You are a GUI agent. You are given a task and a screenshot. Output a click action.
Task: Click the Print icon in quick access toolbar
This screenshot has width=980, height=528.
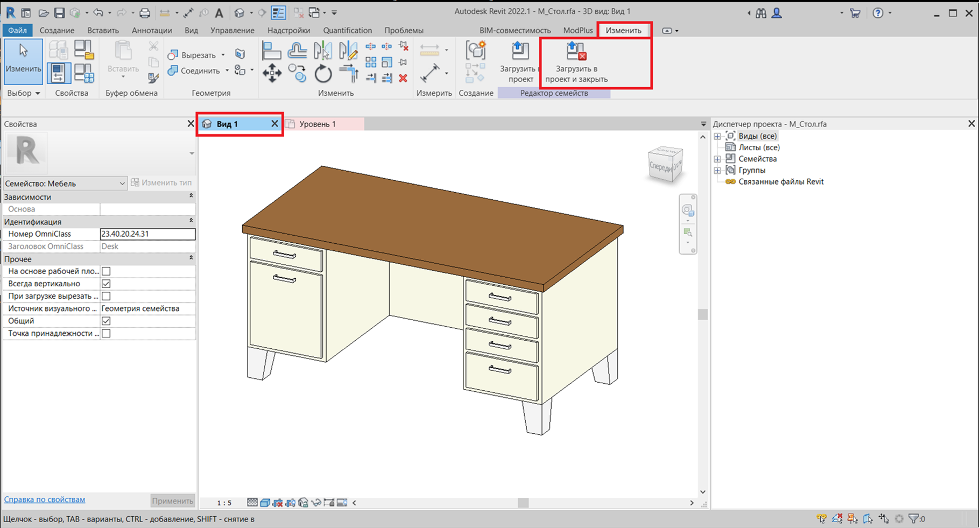(145, 13)
